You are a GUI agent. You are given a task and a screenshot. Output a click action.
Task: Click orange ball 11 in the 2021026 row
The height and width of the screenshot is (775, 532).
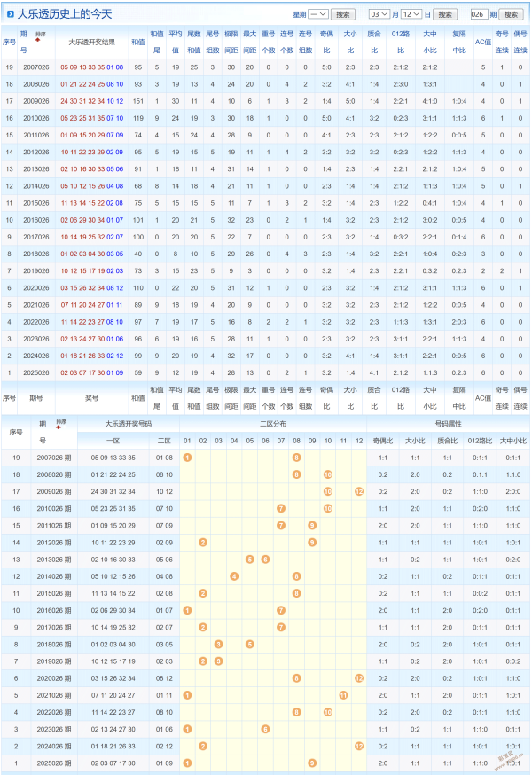342,694
